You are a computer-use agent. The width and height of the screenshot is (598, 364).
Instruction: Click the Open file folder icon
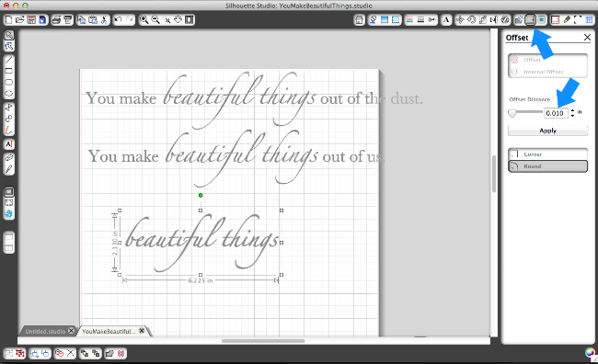(20, 19)
